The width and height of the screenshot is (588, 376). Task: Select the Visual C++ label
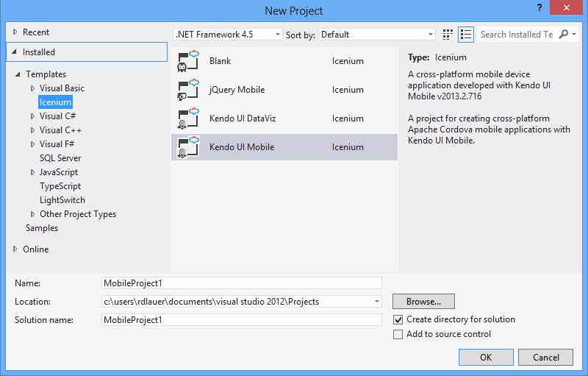coord(60,130)
